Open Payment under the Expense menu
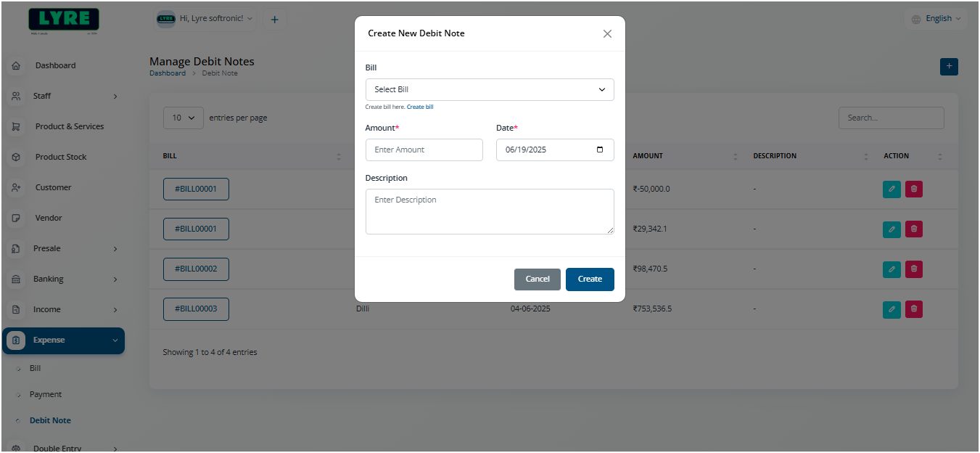This screenshot has width=980, height=453. pos(45,394)
